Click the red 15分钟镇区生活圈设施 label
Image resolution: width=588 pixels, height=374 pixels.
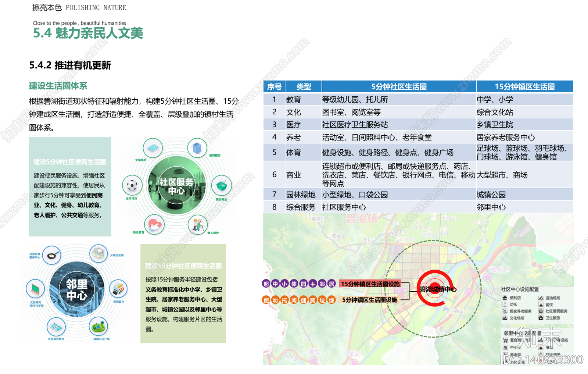pos(370,284)
